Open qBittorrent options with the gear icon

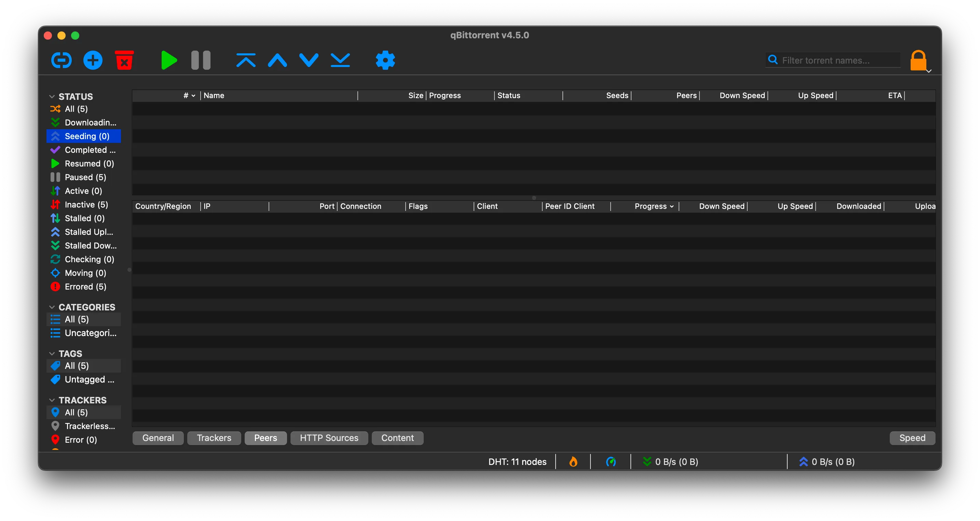pos(385,60)
